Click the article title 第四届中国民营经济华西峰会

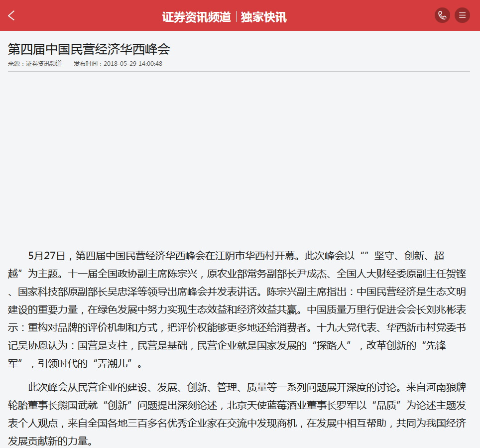tap(89, 49)
